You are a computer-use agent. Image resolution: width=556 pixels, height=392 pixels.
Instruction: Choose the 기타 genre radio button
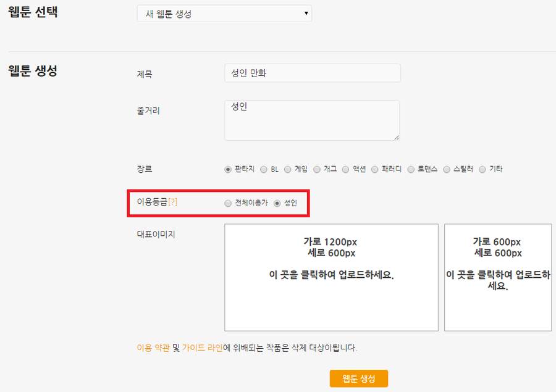(482, 169)
